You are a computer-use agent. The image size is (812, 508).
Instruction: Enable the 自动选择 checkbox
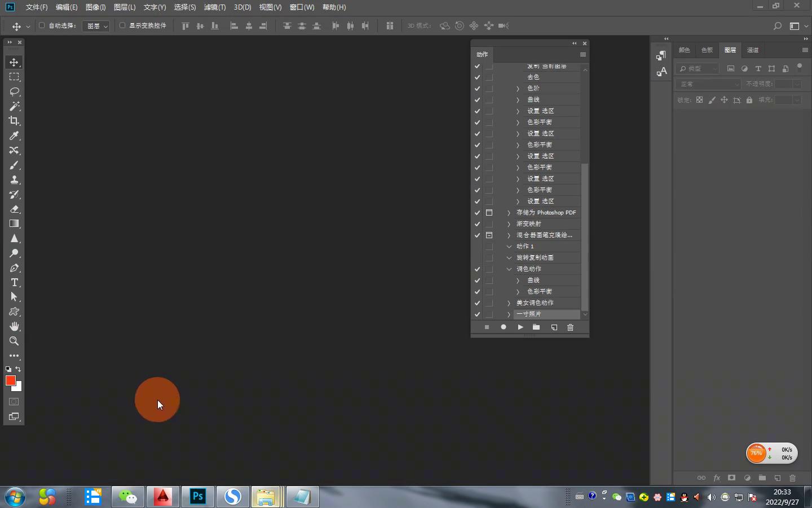(42, 25)
